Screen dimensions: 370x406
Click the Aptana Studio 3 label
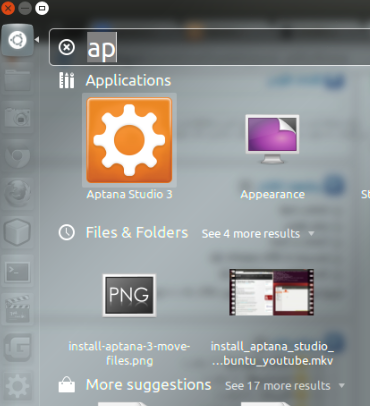point(129,194)
